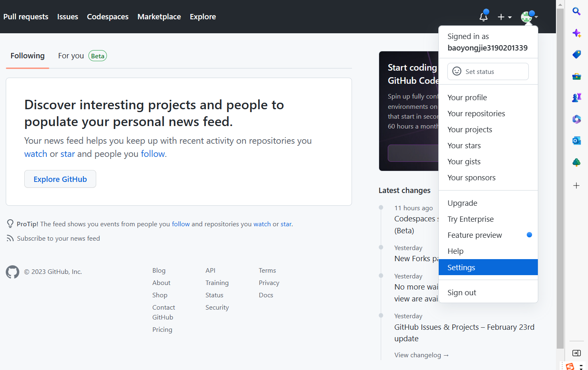Expand the create new plus dropdown
The image size is (588, 370).
pos(504,17)
